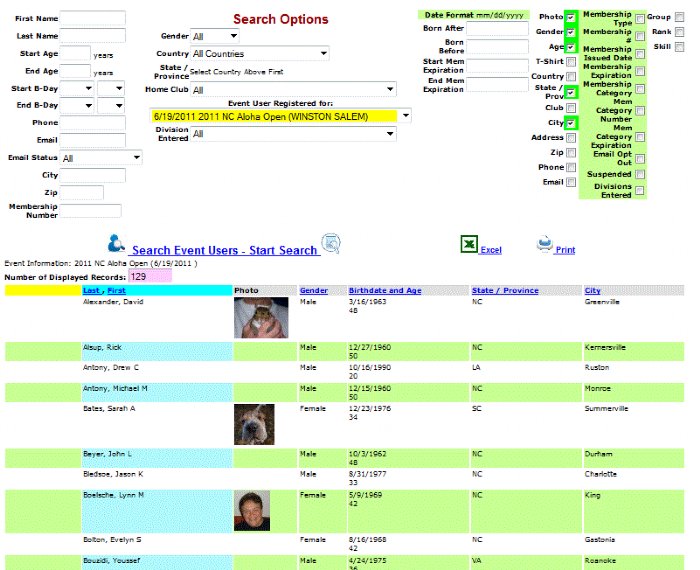Click the Excel export link
Image resolution: width=700 pixels, height=570 pixels.
[491, 250]
